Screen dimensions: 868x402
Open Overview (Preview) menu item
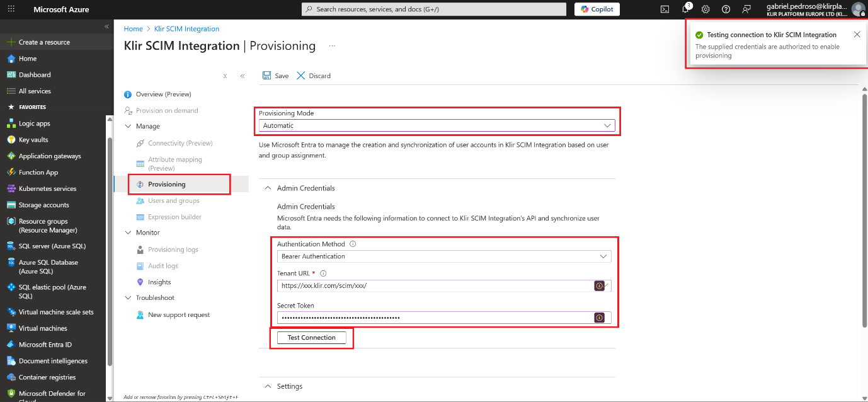pyautogui.click(x=163, y=95)
